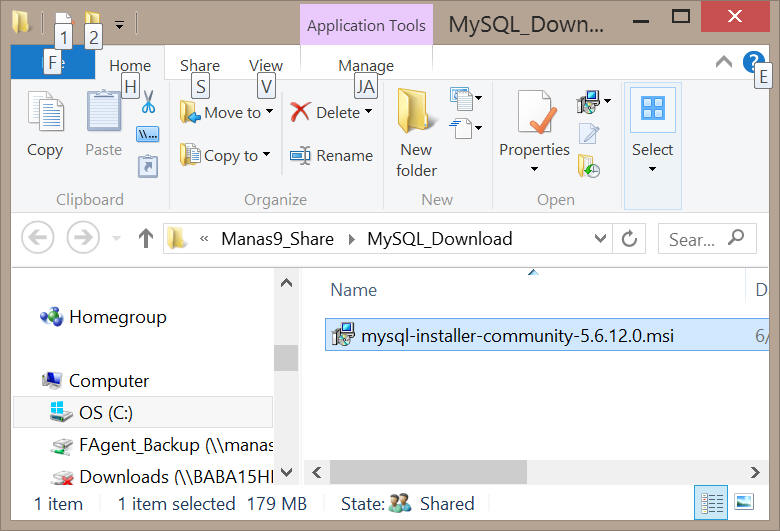
Task: Click navigation pane scroll up arrow
Action: (286, 283)
